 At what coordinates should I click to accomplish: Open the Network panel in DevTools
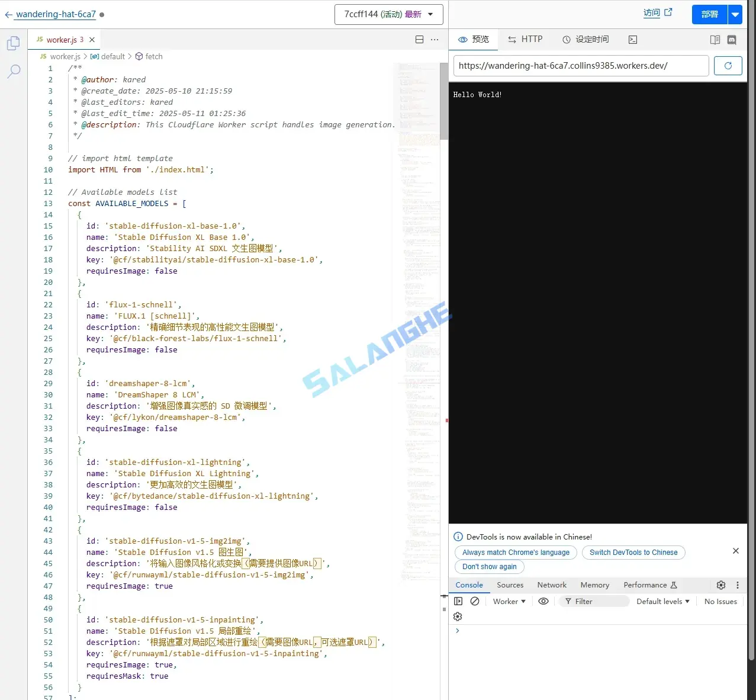(551, 585)
